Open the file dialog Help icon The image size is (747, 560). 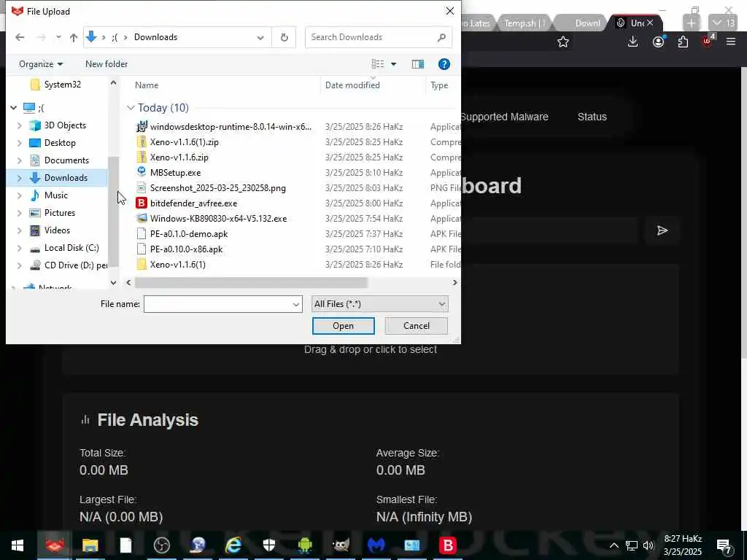click(444, 64)
